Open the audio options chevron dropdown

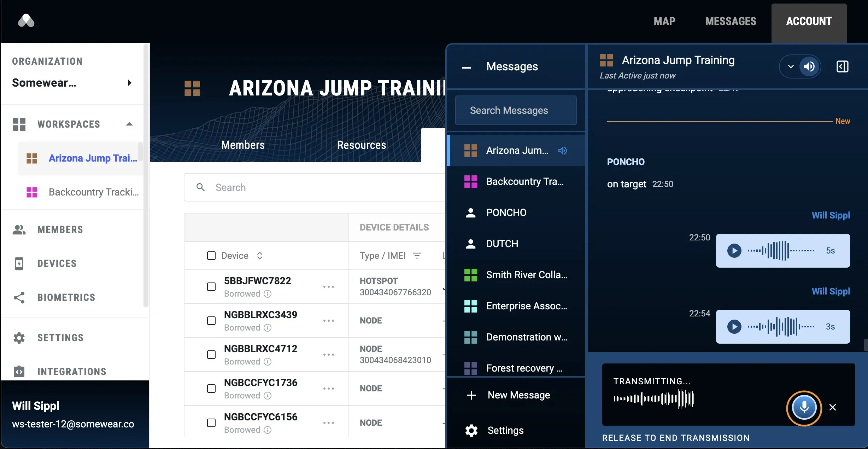[791, 66]
